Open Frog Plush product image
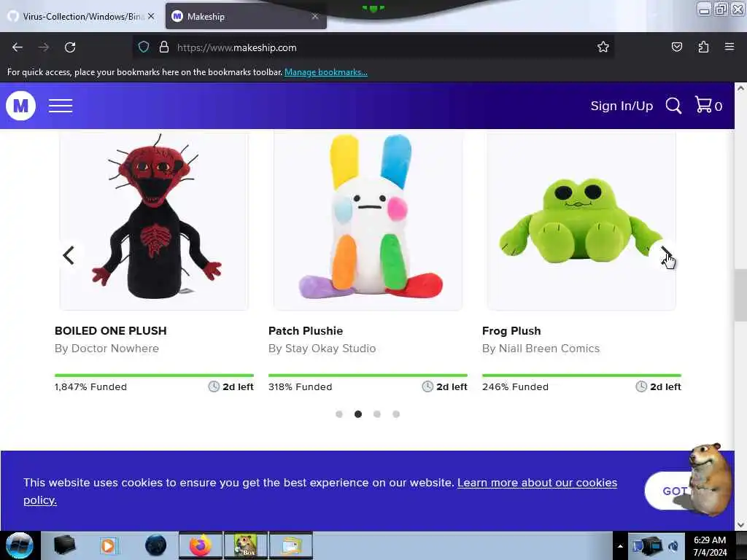This screenshot has width=747, height=560. (x=581, y=222)
